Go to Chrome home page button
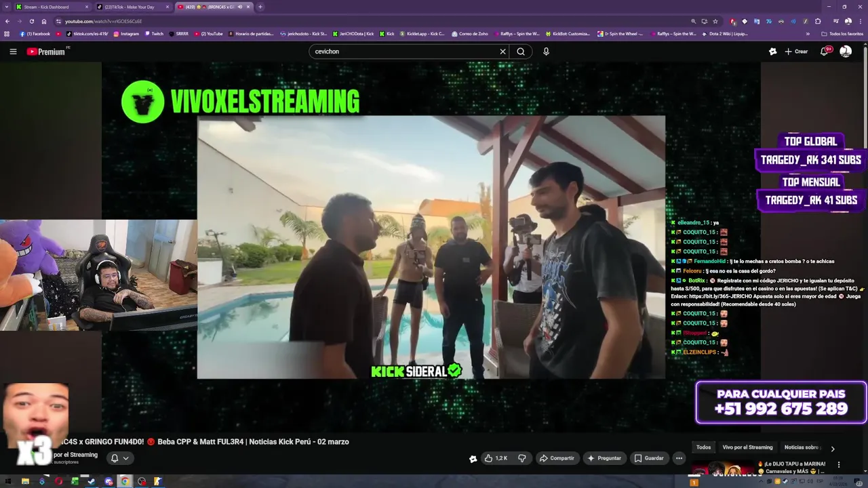The width and height of the screenshot is (868, 488). [x=44, y=21]
